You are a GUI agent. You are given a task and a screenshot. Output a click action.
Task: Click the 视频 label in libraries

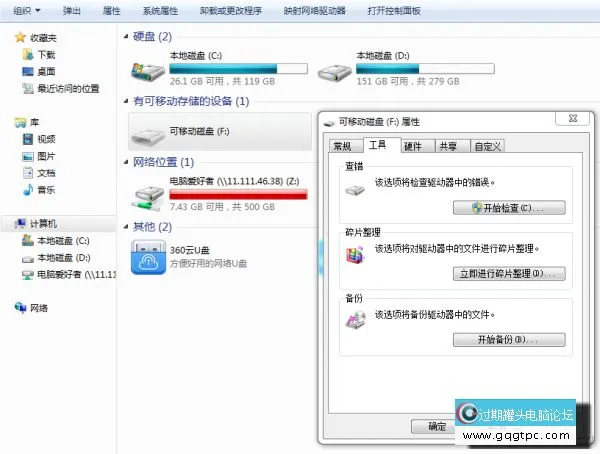click(46, 139)
